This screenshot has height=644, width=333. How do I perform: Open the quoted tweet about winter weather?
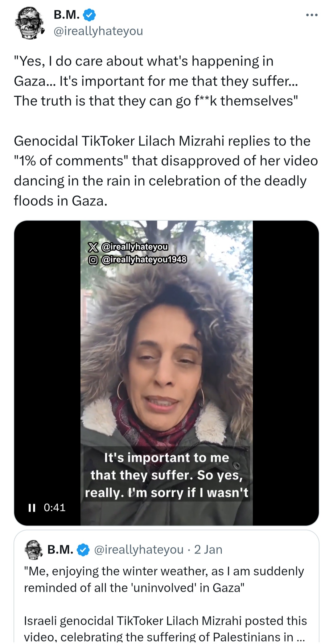(166, 587)
